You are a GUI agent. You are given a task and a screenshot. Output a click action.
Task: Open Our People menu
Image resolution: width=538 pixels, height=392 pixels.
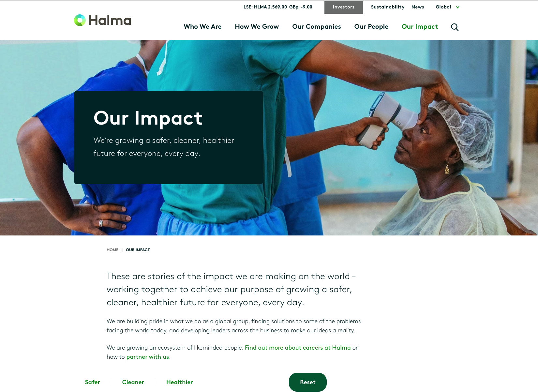371,27
